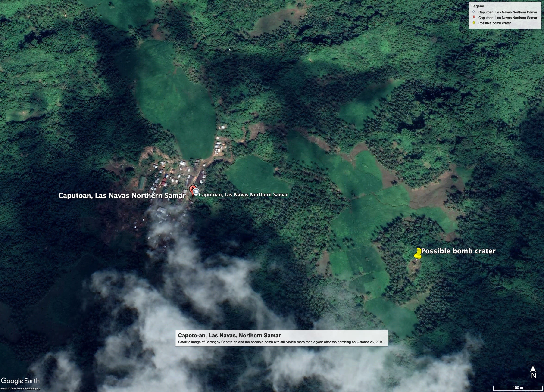Click the school icon marker beside the red pin

pos(196,192)
